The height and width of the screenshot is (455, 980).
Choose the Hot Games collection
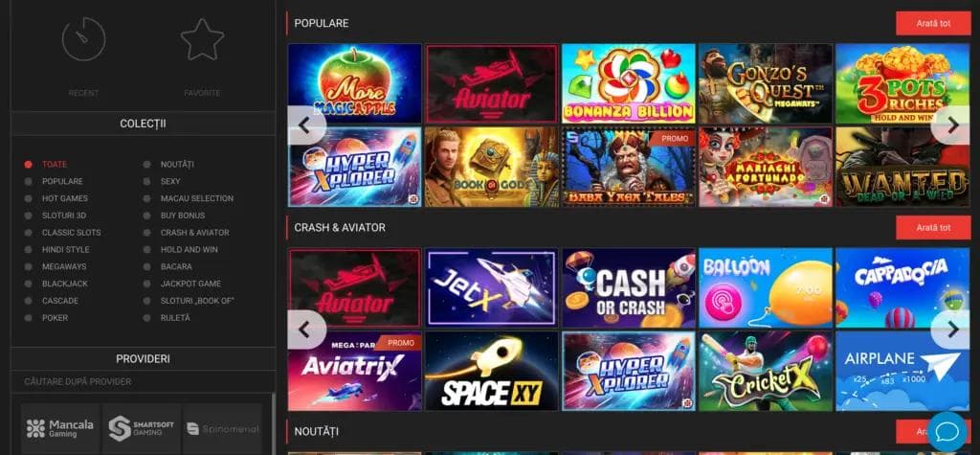pos(65,198)
